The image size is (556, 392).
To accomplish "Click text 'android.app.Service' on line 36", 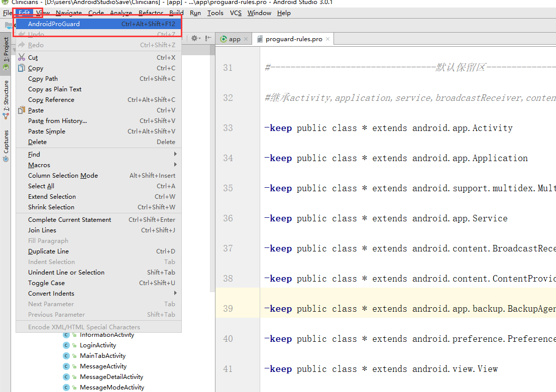I will pyautogui.click(x=460, y=218).
